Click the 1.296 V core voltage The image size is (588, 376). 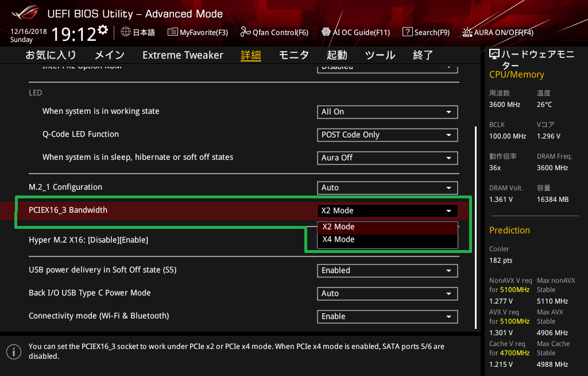click(548, 136)
